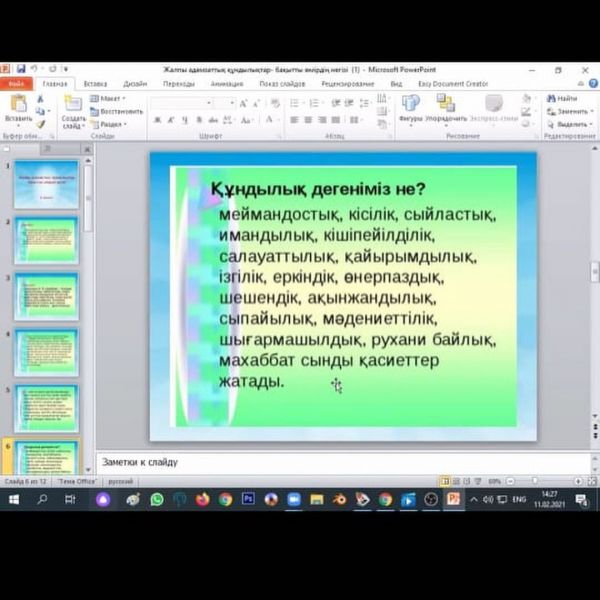Open Photoshop from the Windows taskbar
The image size is (600, 600).
point(248,498)
